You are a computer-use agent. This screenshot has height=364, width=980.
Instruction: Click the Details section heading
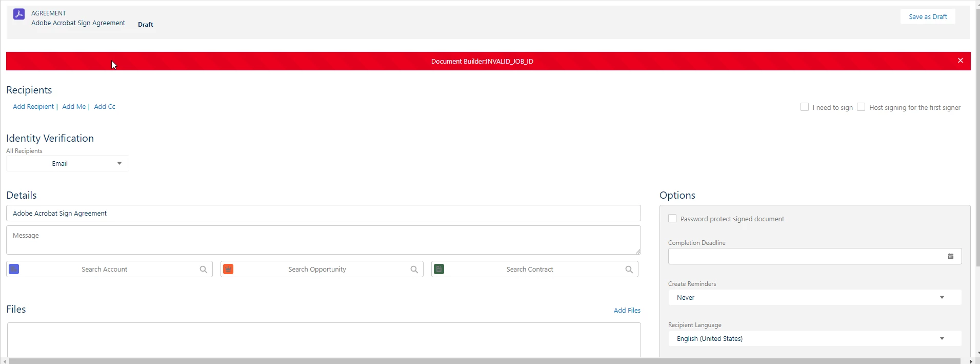click(22, 195)
